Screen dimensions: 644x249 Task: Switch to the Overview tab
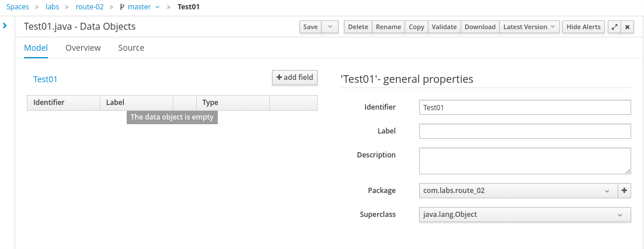(x=83, y=48)
